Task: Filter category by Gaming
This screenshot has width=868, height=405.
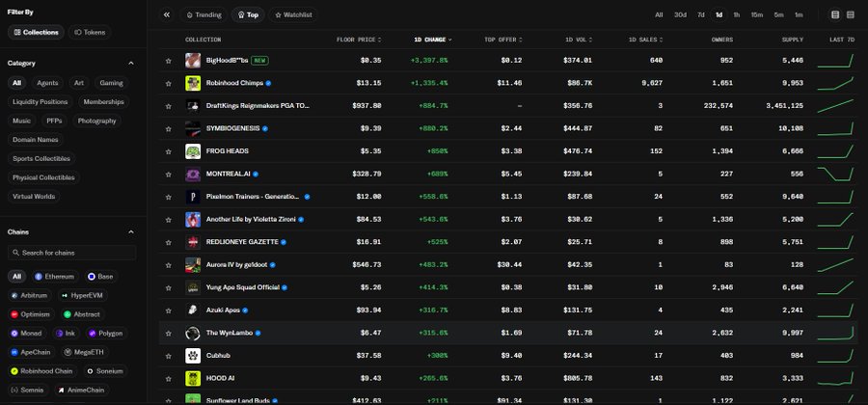Action: tap(111, 83)
